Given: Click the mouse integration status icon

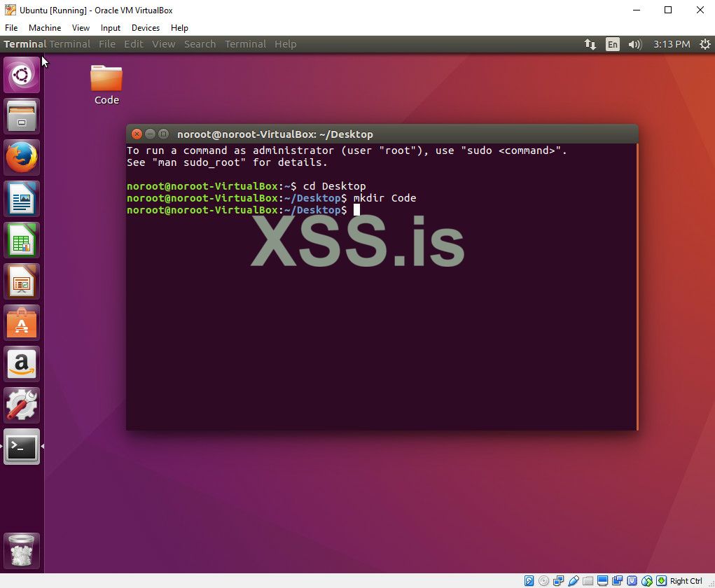Looking at the screenshot, I should coord(646,581).
